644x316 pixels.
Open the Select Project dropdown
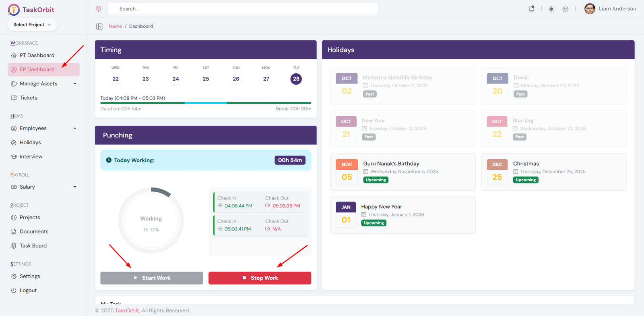[x=32, y=25]
